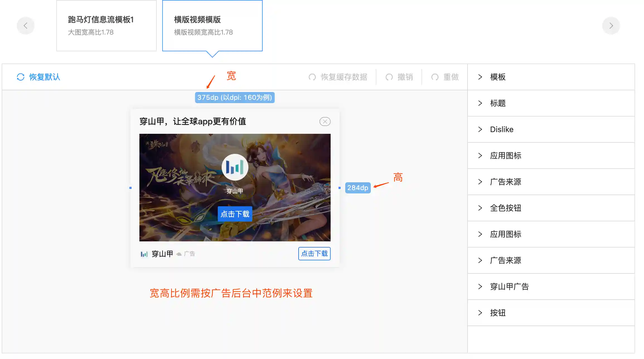Image resolution: width=644 pixels, height=359 pixels.
Task: Click the left resize handle of preview
Action: [x=130, y=188]
